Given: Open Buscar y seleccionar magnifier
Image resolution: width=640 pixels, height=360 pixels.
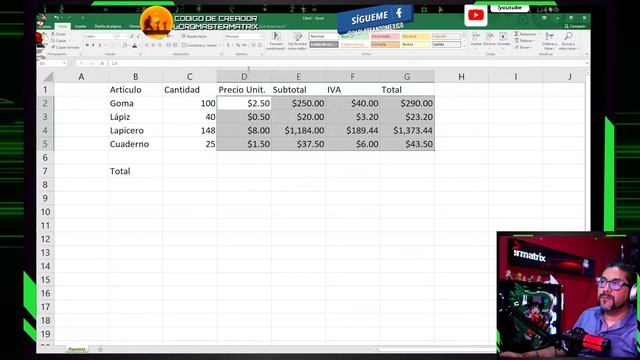Looking at the screenshot, I should (568, 41).
